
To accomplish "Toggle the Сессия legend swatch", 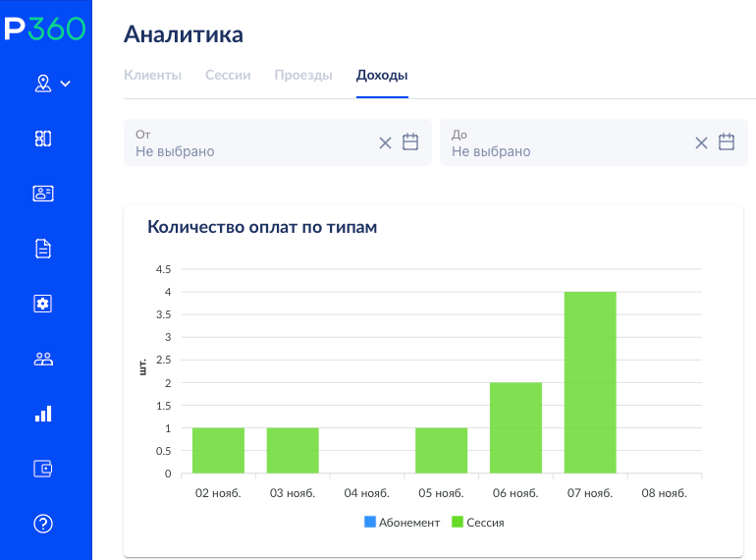I will (458, 522).
